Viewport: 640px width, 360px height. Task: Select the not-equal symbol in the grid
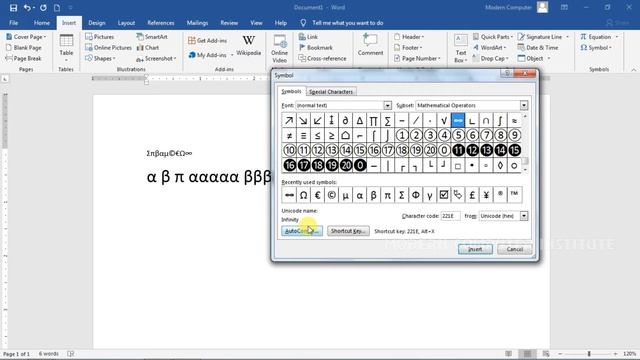click(x=289, y=136)
